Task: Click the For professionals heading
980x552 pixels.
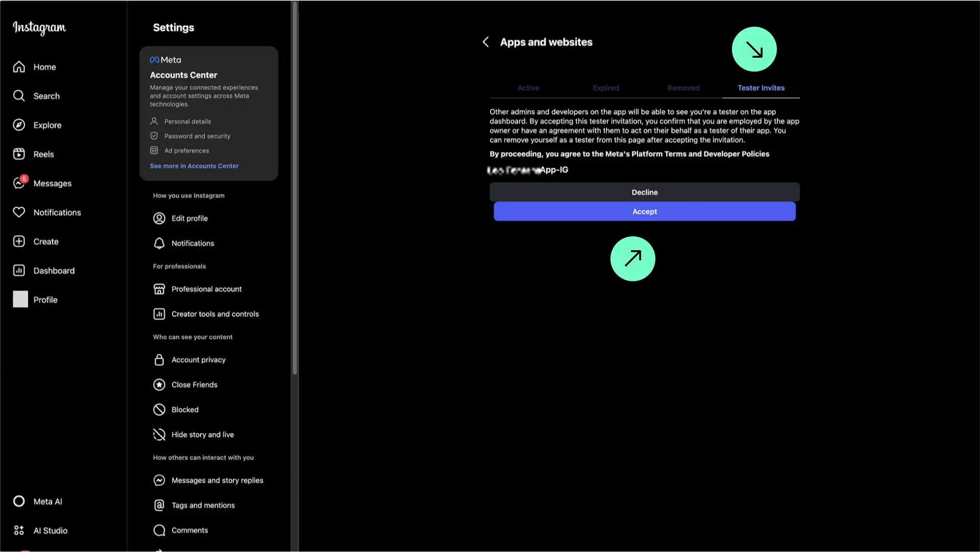Action: point(180,267)
